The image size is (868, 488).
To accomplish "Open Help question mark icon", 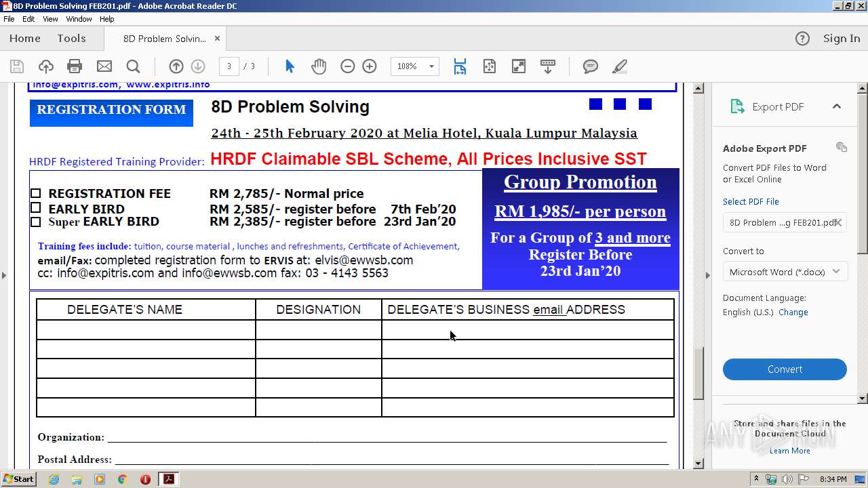I will (x=802, y=39).
